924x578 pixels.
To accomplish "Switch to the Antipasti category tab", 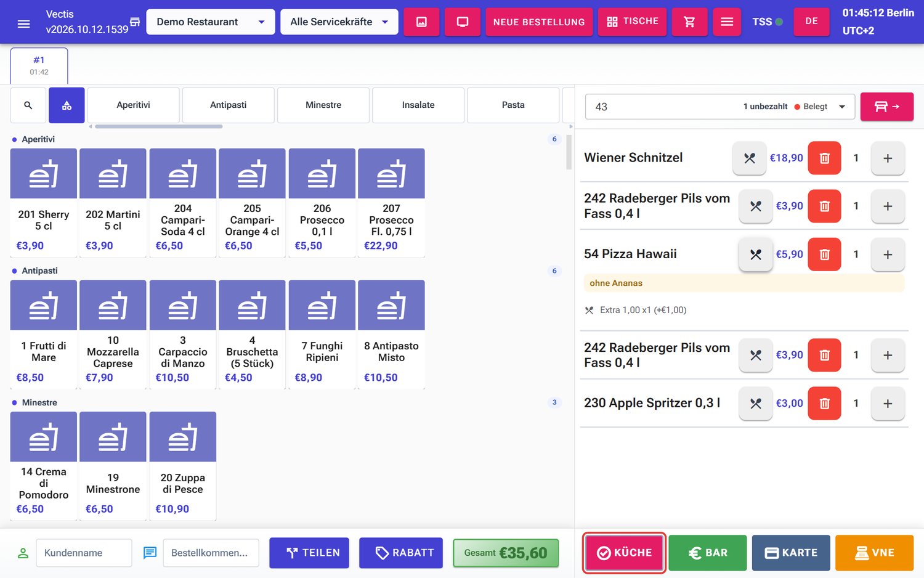I will 228,105.
